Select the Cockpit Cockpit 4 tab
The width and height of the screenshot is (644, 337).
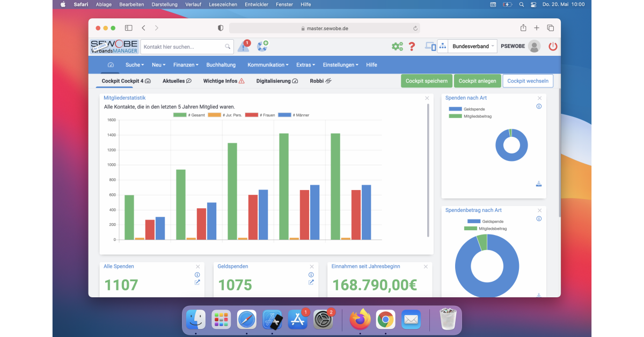[126, 81]
